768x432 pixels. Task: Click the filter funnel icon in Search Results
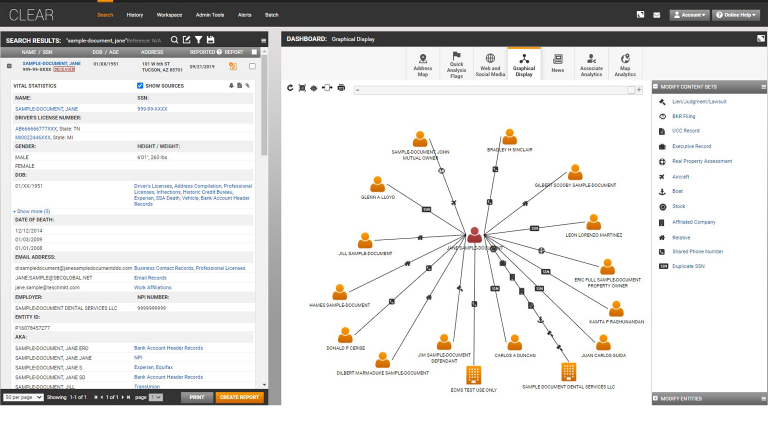(198, 39)
